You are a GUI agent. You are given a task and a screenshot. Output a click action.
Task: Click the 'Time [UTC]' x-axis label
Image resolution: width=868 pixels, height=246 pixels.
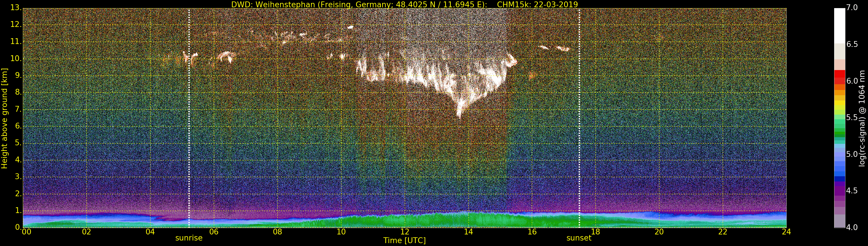point(404,241)
